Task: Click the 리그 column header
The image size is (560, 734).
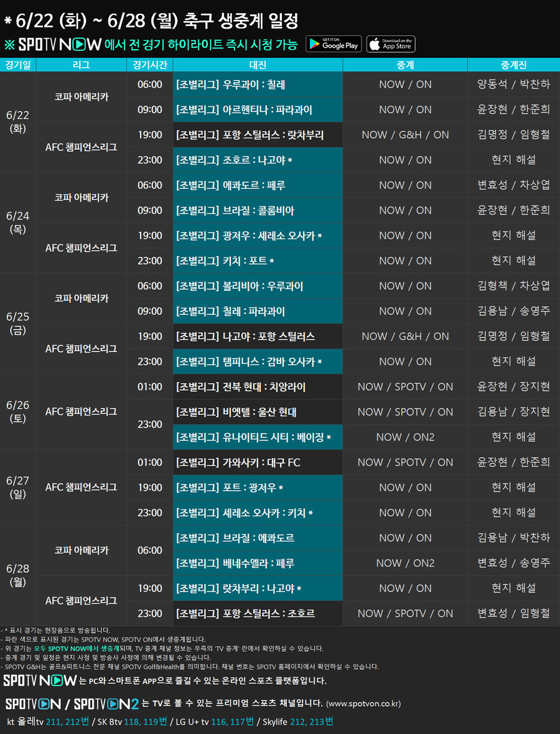Action: click(81, 65)
